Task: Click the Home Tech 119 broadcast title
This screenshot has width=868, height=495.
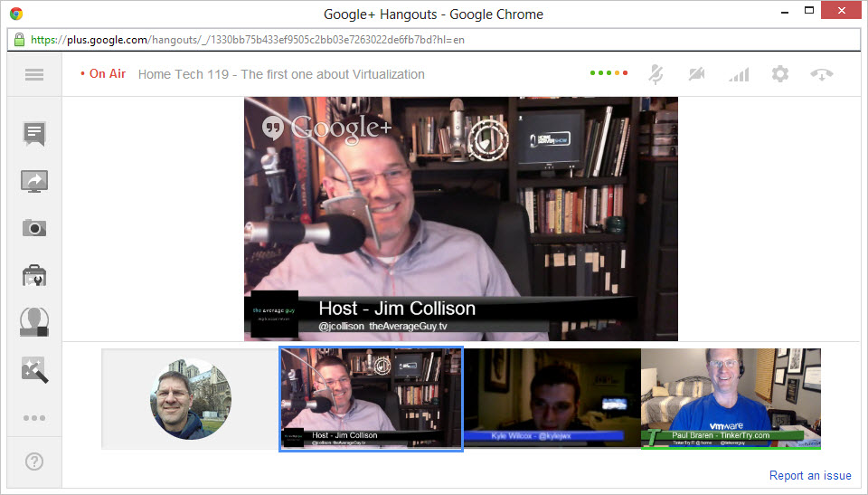Action: click(281, 74)
